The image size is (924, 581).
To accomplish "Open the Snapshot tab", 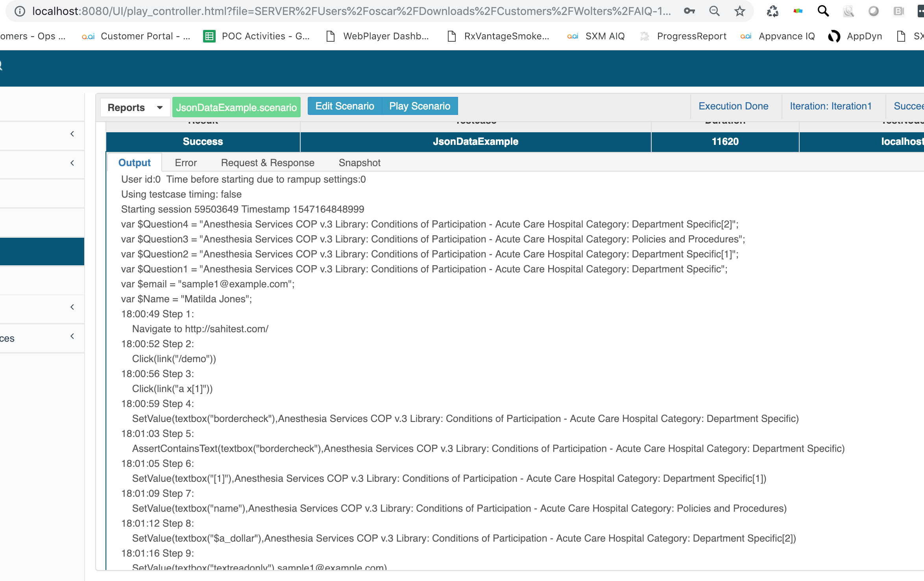I will pyautogui.click(x=359, y=163).
